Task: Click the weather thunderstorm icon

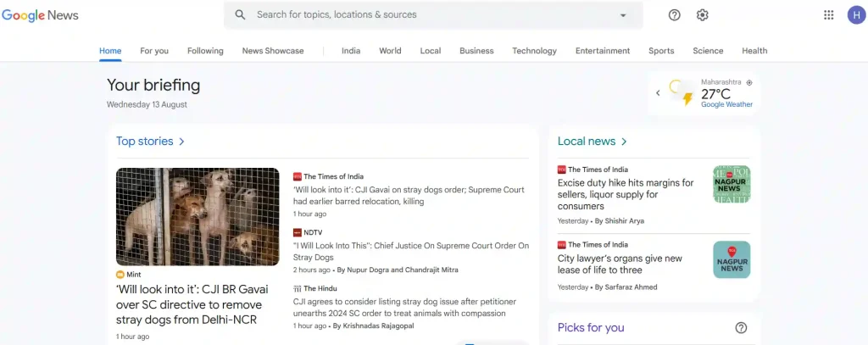Action: [x=682, y=92]
